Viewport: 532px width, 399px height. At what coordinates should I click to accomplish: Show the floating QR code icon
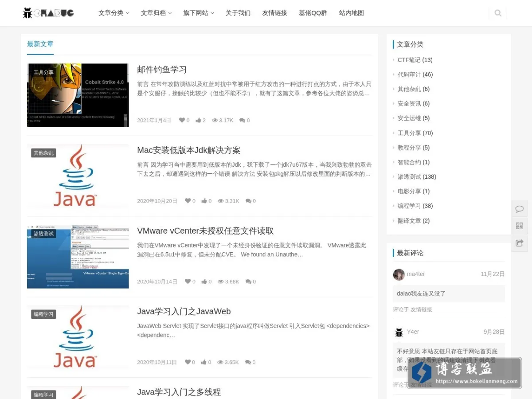pos(519,226)
